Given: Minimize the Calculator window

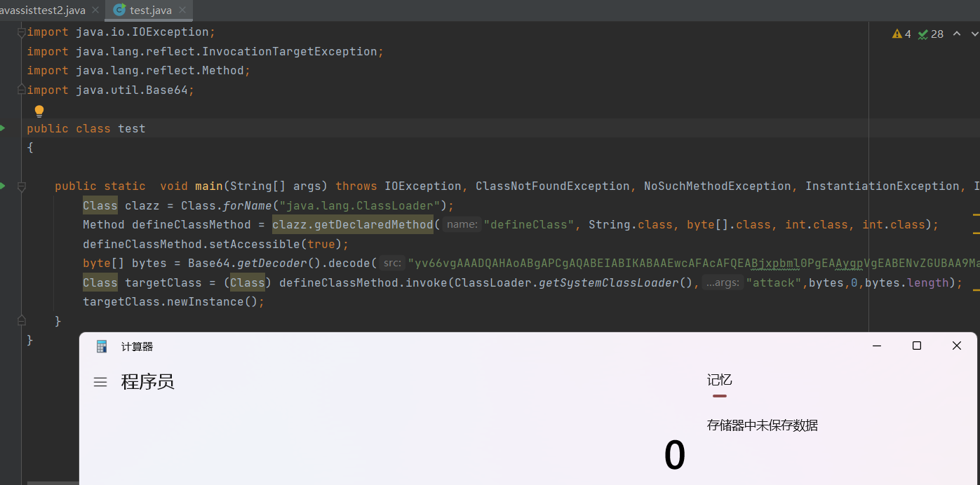Looking at the screenshot, I should (x=876, y=346).
